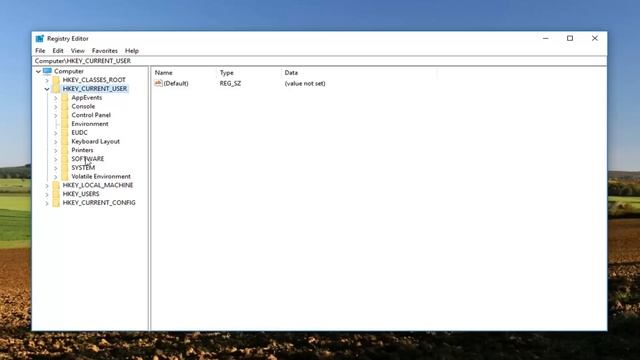This screenshot has height=360, width=640.
Task: Open the Favorites menu
Action: (104, 51)
